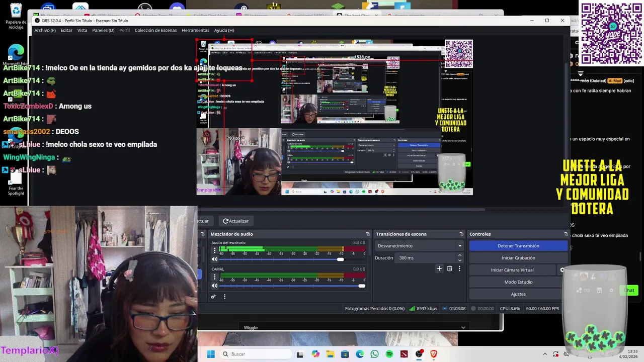Screen dimensions: 644x362
Task: Click Iniciar Grabación button
Action: point(518,258)
